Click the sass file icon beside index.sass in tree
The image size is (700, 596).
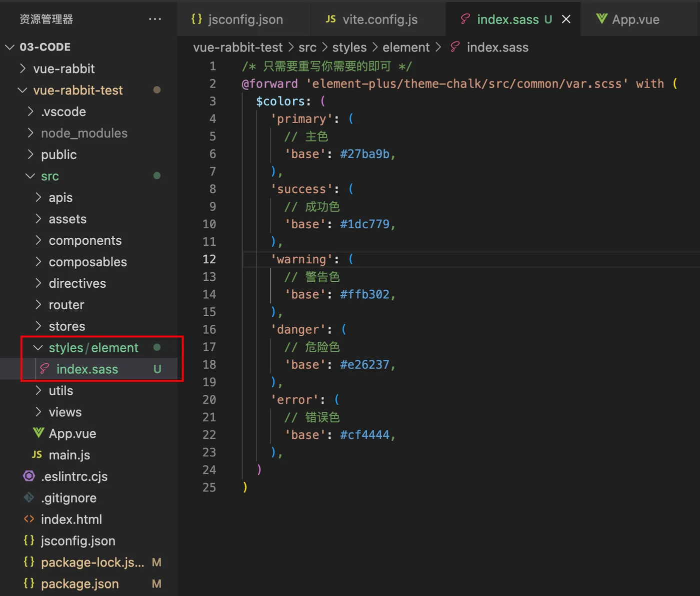point(44,369)
